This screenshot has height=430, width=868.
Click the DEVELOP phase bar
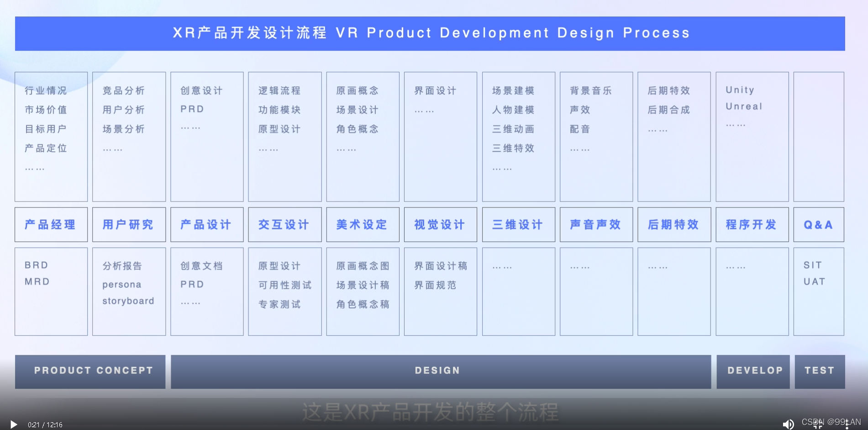click(x=753, y=372)
